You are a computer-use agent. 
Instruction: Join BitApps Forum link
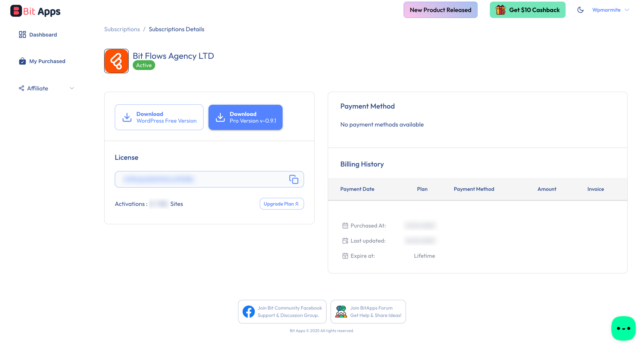coord(368,312)
